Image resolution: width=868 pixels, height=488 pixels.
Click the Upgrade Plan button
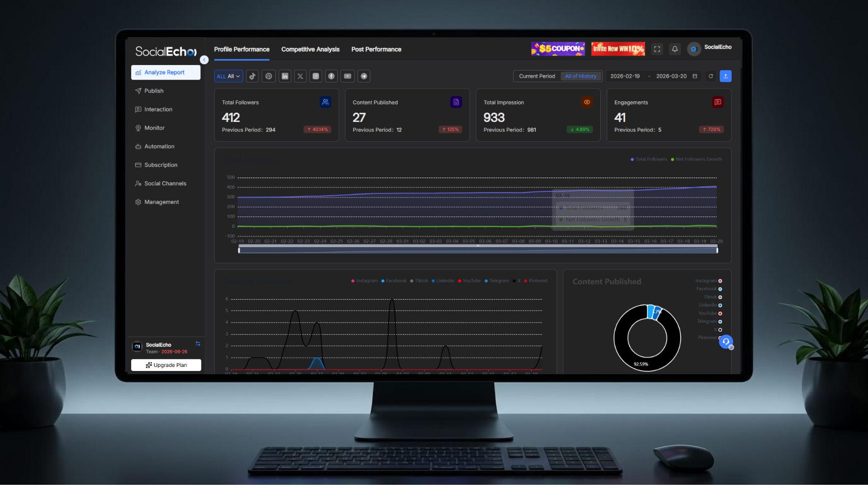click(x=166, y=365)
